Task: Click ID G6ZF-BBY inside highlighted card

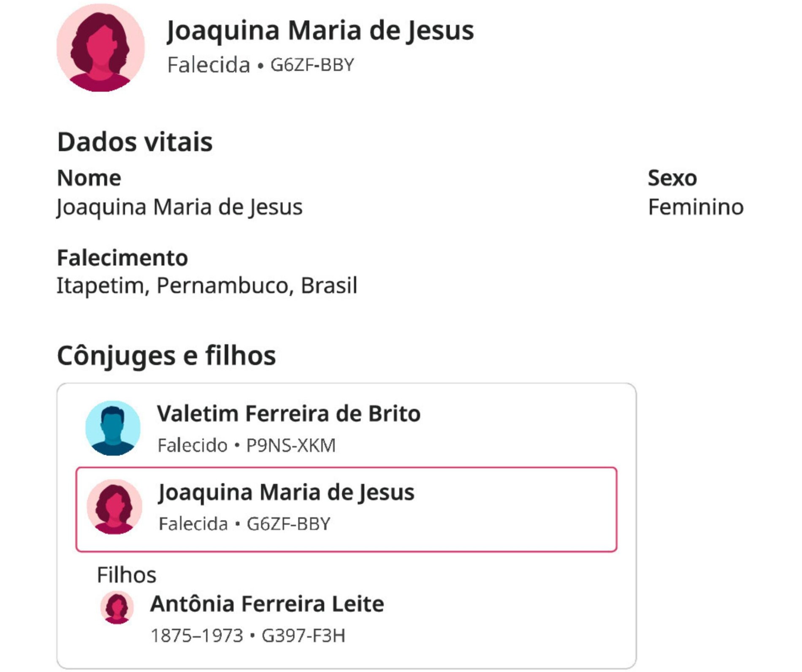Action: coord(288,524)
